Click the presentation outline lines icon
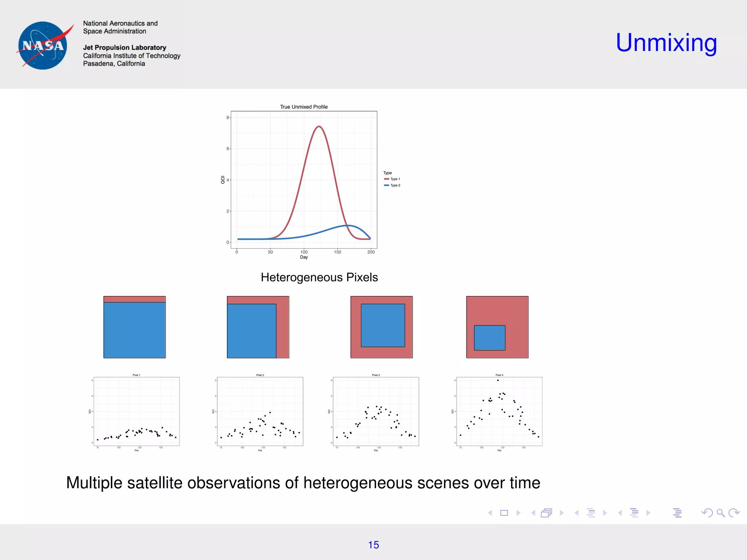The height and width of the screenshot is (560, 747). (x=677, y=513)
